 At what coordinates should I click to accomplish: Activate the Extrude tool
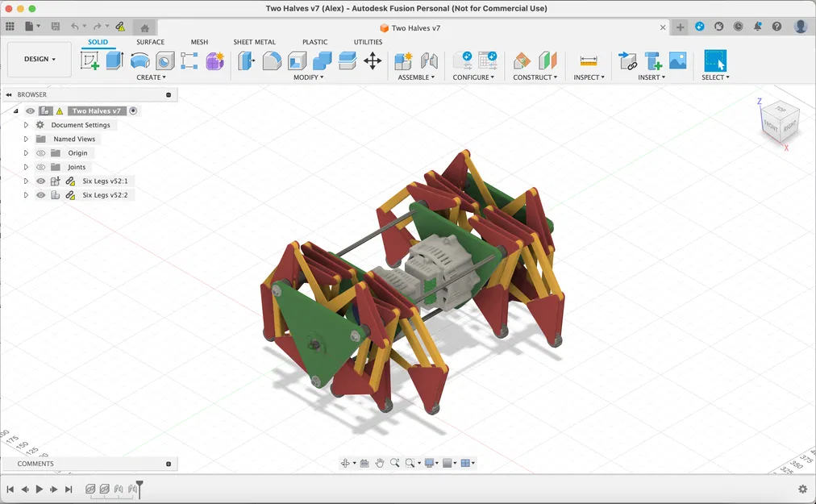point(115,62)
